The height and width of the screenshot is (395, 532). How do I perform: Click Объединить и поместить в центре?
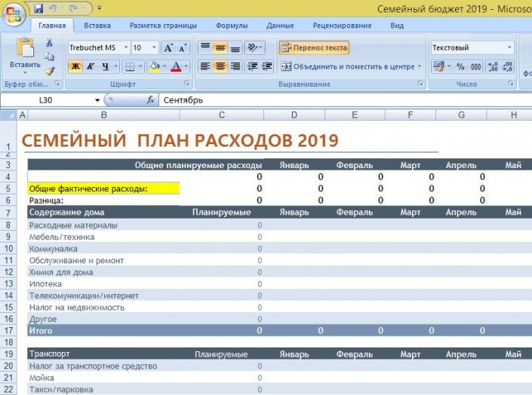coord(351,66)
